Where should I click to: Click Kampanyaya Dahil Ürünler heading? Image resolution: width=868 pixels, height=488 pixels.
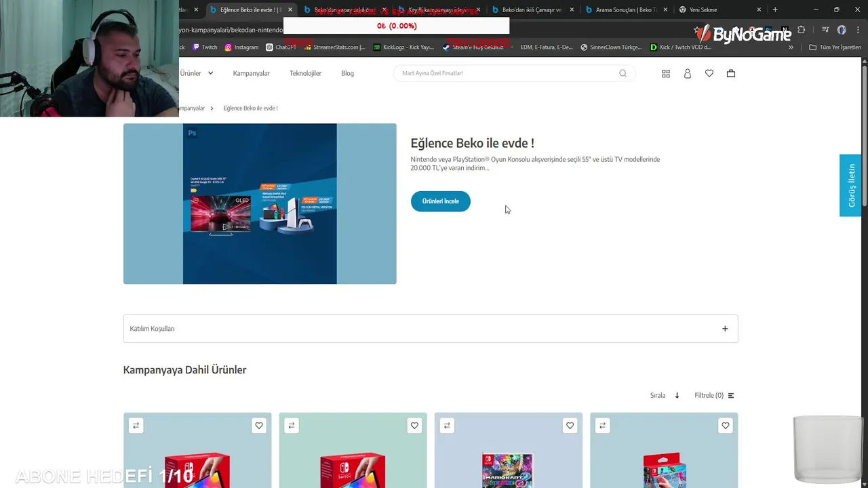click(184, 370)
